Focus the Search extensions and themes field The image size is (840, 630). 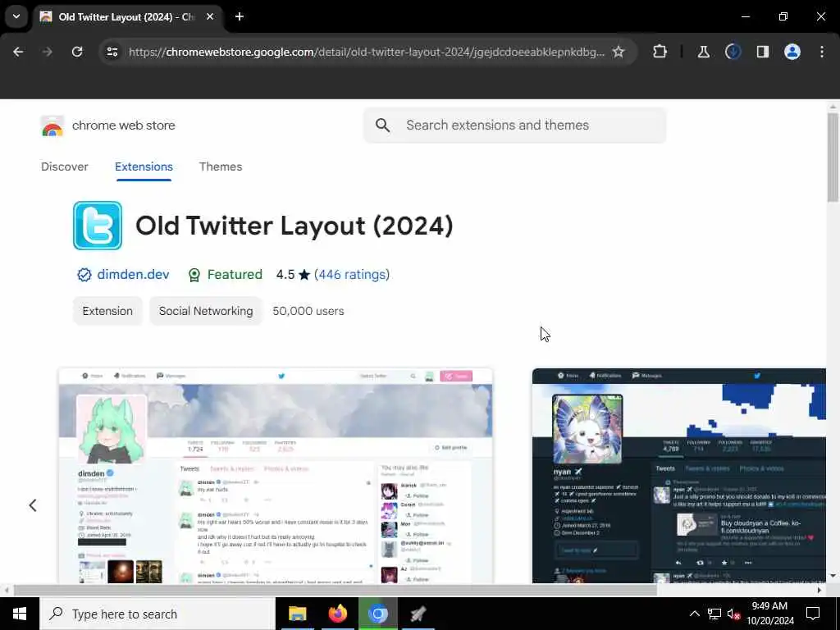pos(515,126)
